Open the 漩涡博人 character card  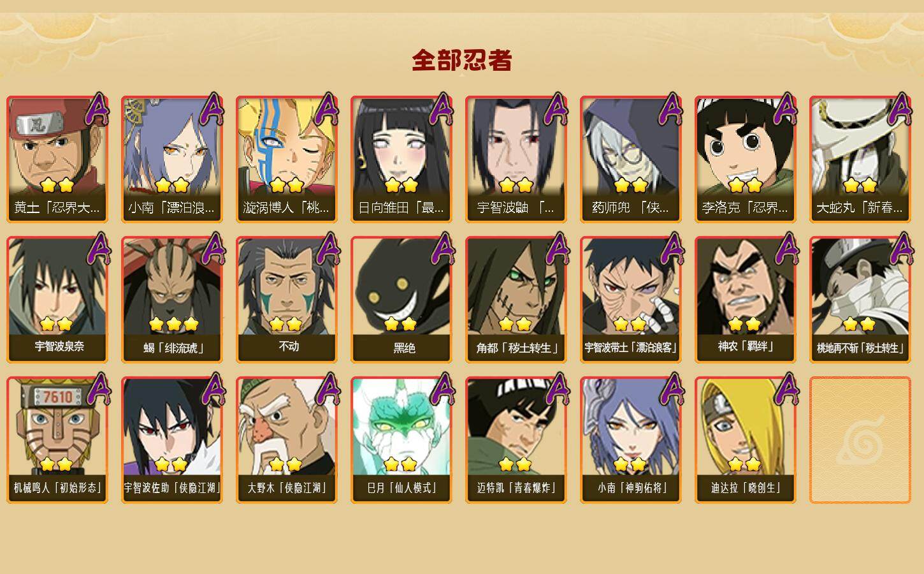point(287,159)
